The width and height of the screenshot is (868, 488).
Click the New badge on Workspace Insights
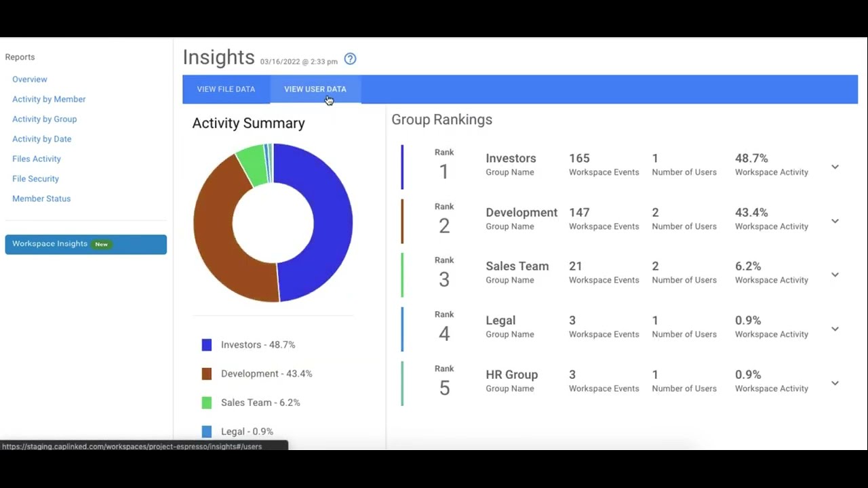[x=101, y=244]
